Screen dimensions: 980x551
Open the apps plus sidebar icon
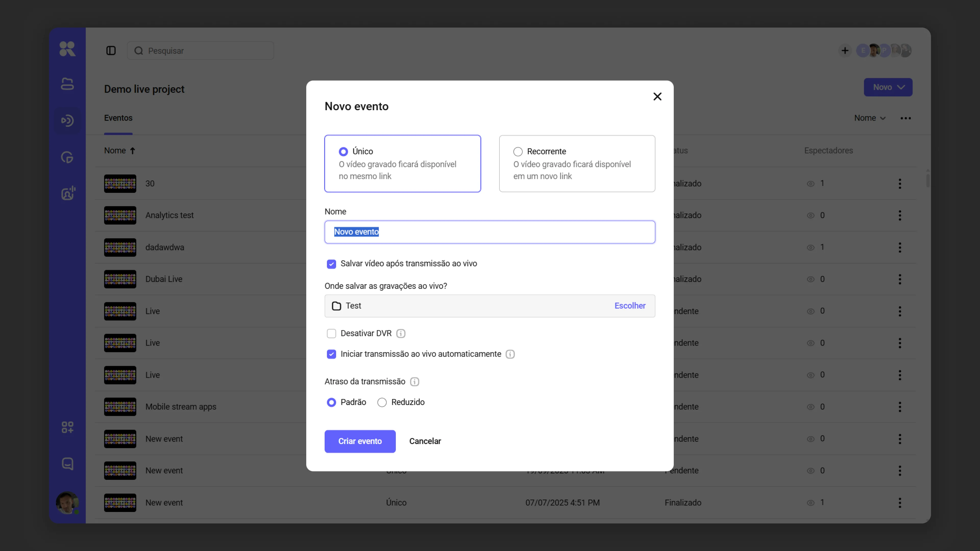click(67, 428)
